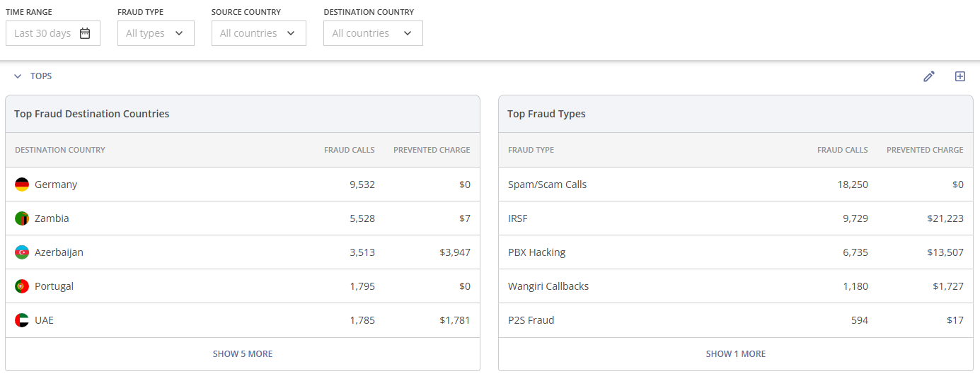Sort by Prevented Charge in fraud types table
This screenshot has height=381, width=980.
(924, 150)
